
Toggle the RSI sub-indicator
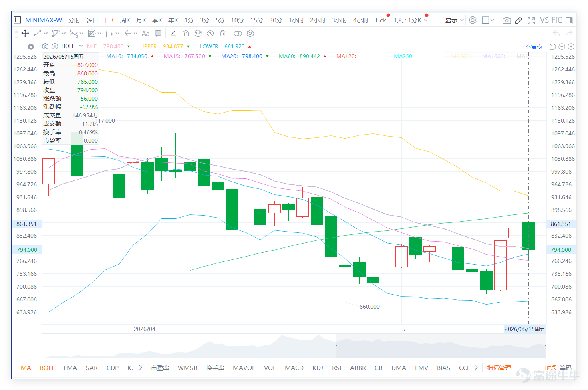[x=336, y=368]
